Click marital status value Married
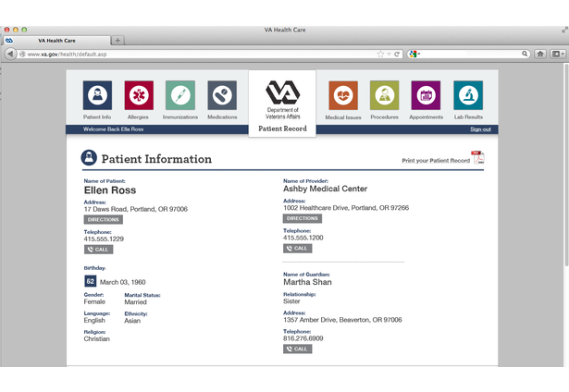Screen dimensions: 569x392 point(135,301)
